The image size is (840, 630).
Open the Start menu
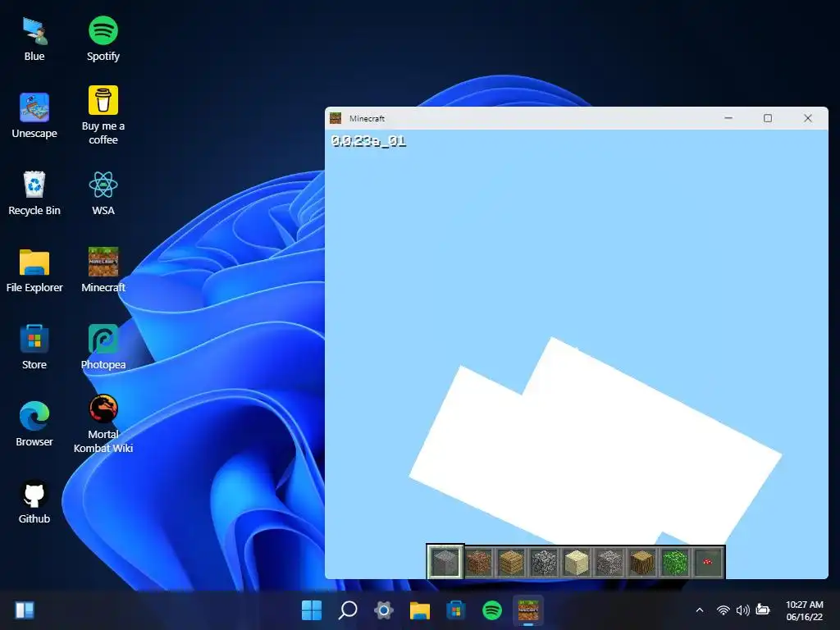[311, 609]
